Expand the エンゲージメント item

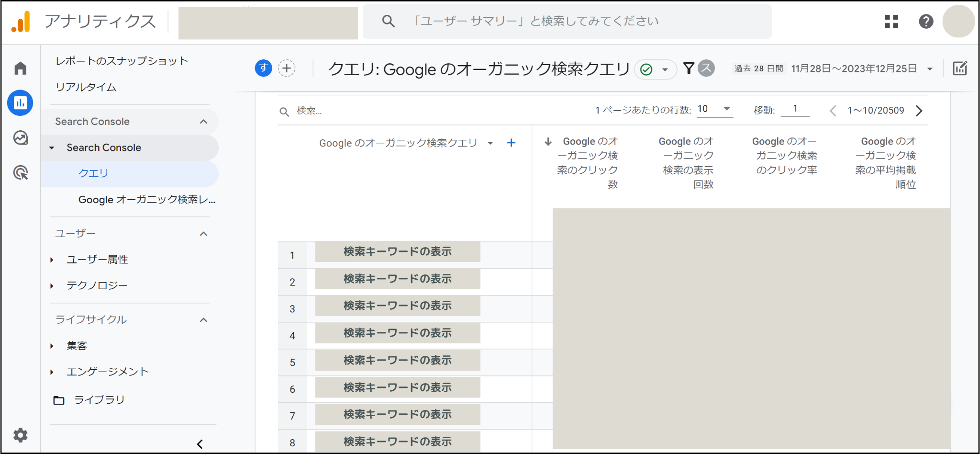[52, 372]
